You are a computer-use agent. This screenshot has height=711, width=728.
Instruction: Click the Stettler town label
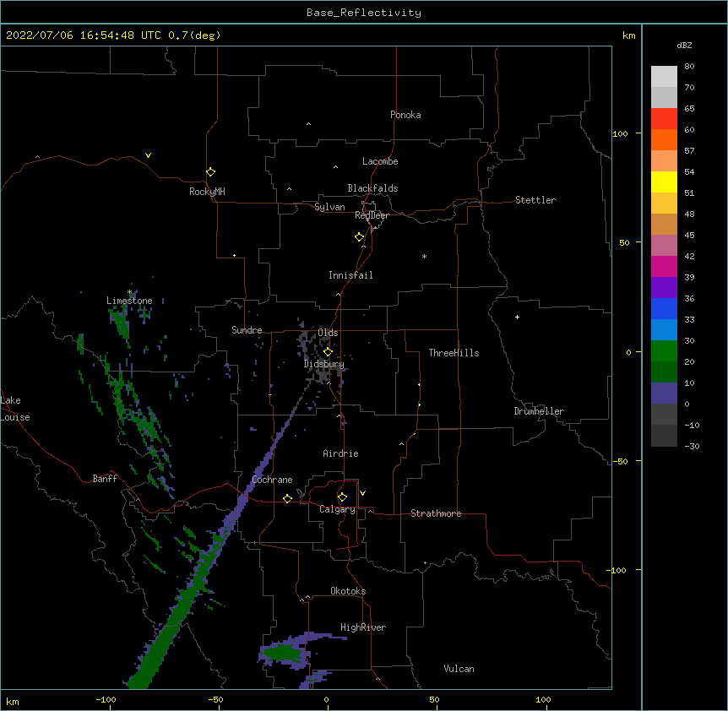[x=535, y=200]
